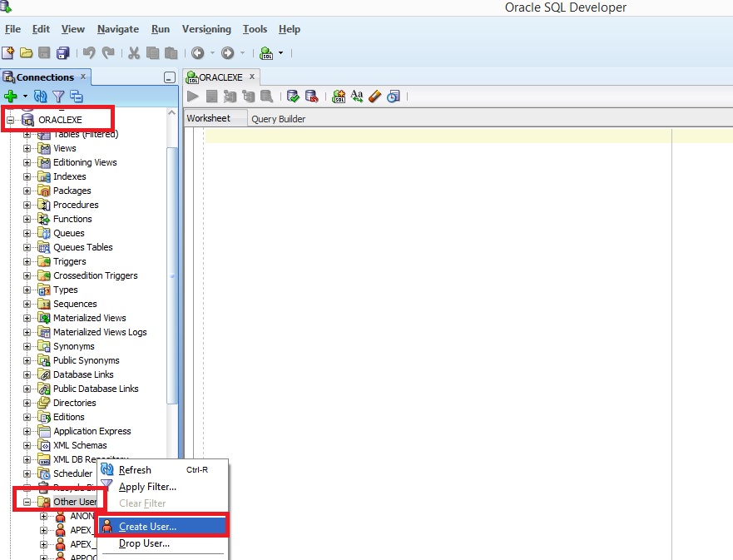Close the ORACLEXE editor tab

pos(252,77)
